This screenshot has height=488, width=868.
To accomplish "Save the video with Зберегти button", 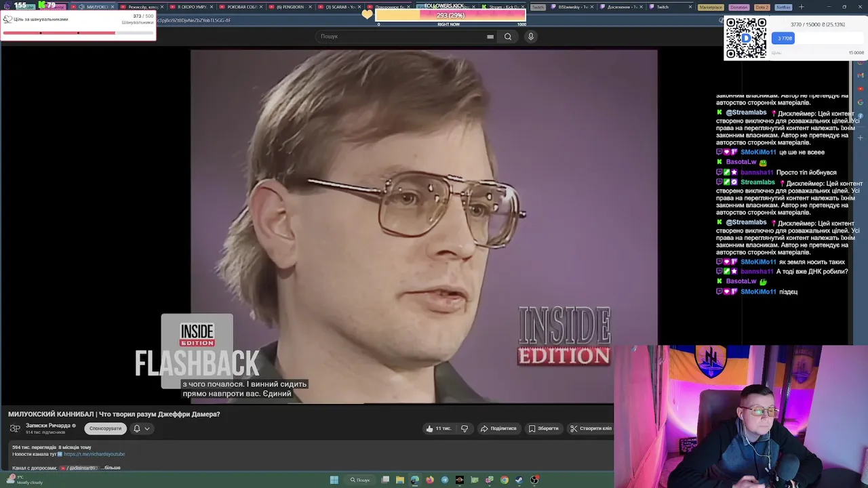I will [x=544, y=428].
